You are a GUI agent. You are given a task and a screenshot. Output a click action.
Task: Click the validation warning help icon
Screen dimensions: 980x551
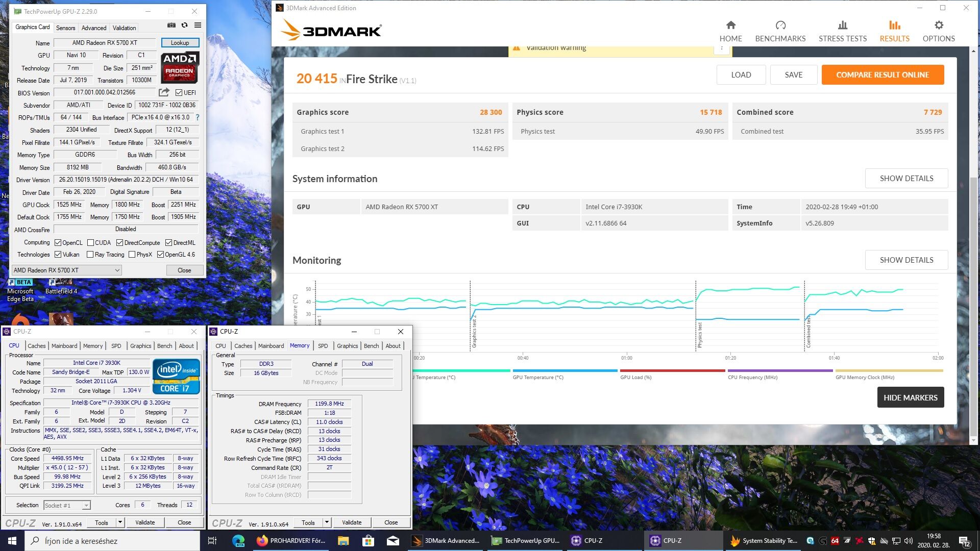721,48
